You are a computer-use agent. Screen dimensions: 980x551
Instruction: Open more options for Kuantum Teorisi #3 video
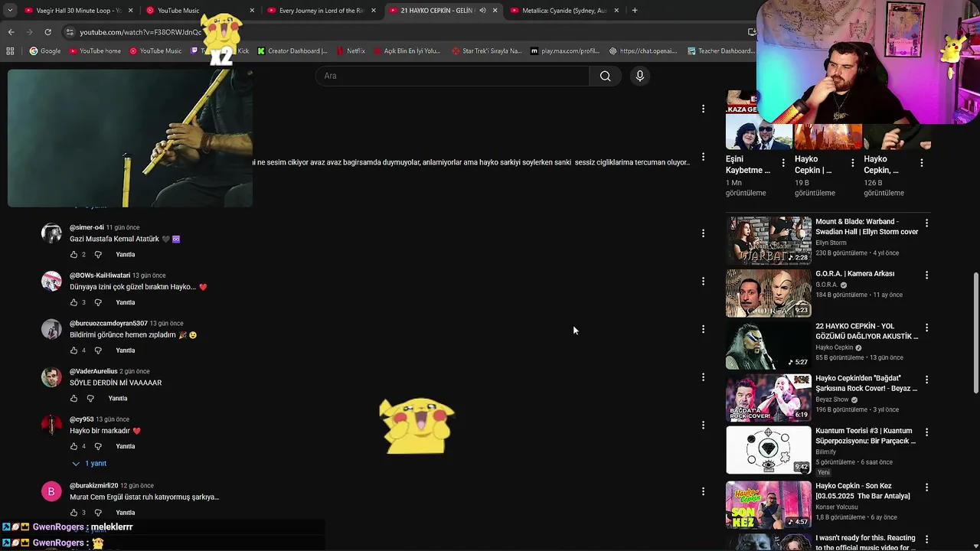(926, 432)
